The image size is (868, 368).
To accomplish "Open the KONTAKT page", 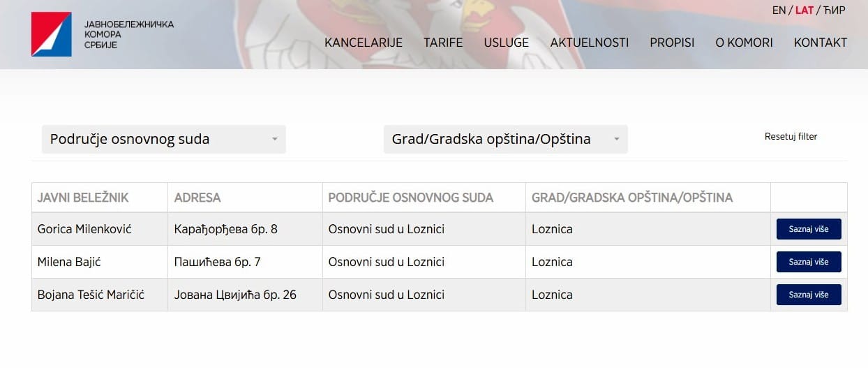I will tap(821, 43).
